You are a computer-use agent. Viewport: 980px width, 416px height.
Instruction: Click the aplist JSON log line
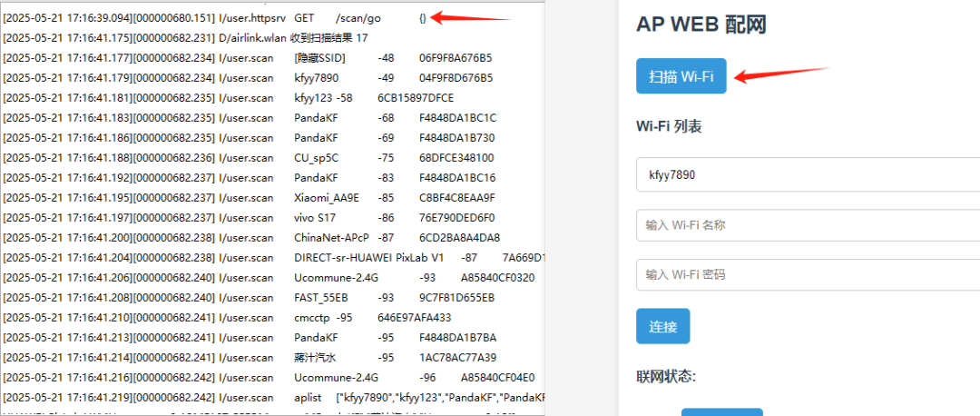coord(274,397)
